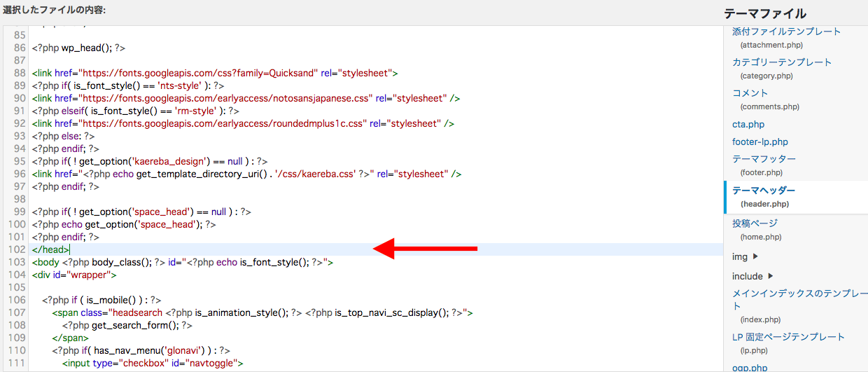Click the span class="headsearch" line
This screenshot has width=868, height=372.
pyautogui.click(x=262, y=312)
